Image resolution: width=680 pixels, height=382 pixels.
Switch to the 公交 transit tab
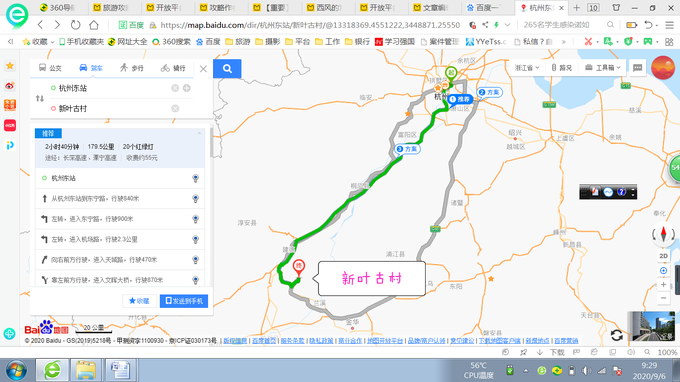point(50,68)
